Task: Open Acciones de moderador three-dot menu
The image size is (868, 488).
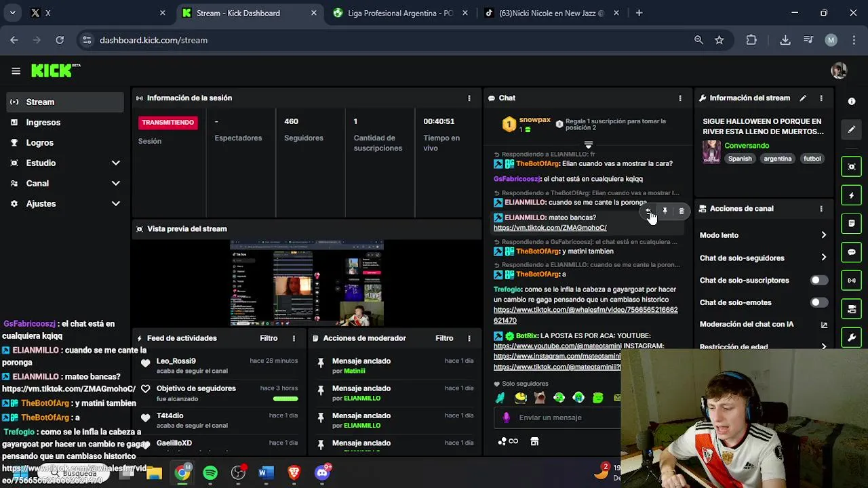Action: (469, 338)
